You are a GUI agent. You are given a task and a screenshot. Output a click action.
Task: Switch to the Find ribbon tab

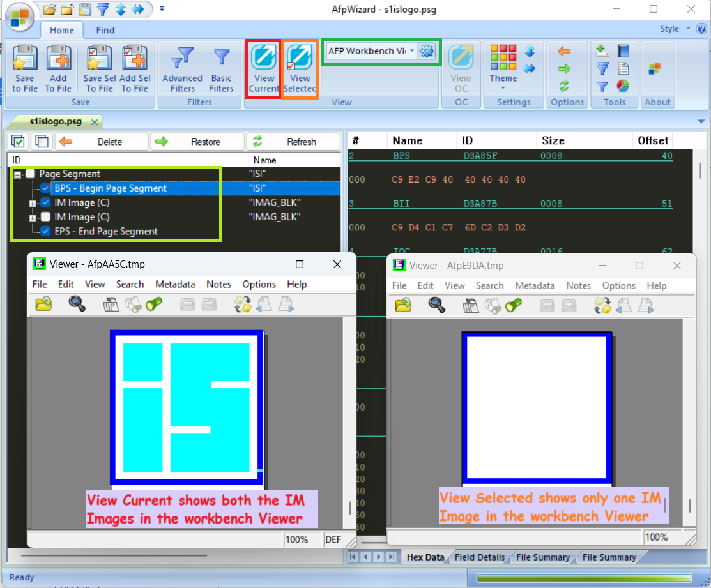105,30
